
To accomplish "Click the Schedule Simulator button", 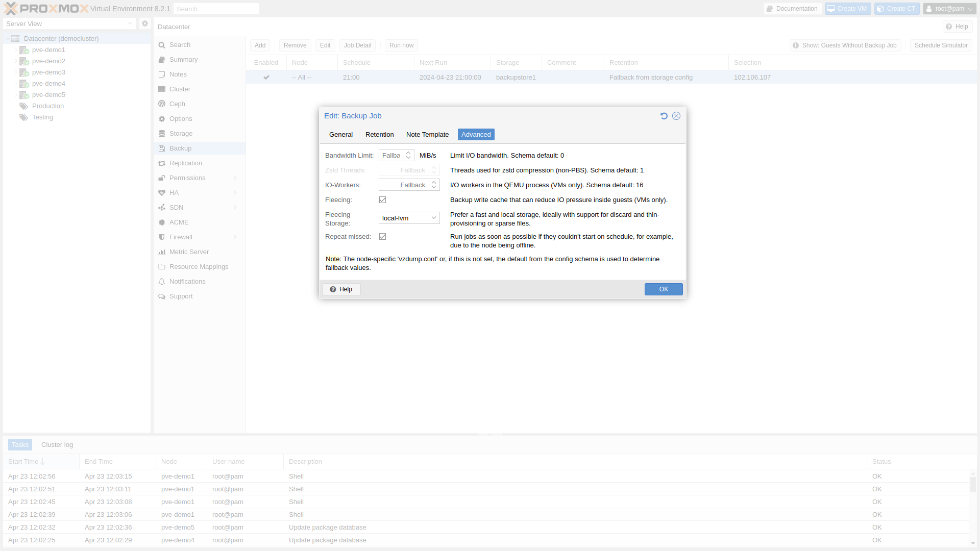I will tap(941, 45).
